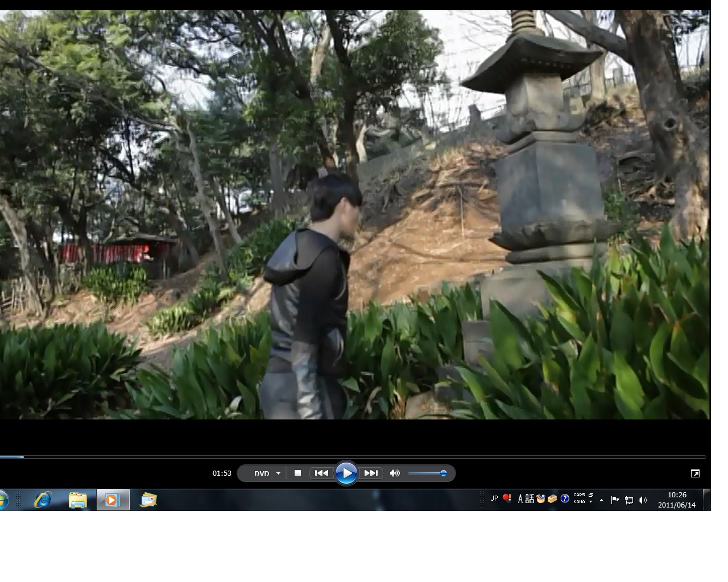This screenshot has width=728, height=582.
Task: Toggle the CAPS lock indicator
Action: click(x=579, y=495)
